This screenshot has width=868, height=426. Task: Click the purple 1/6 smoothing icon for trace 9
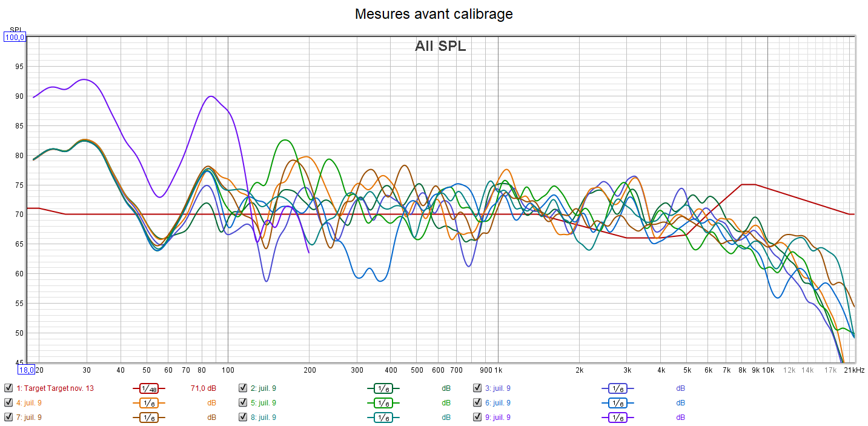(x=617, y=418)
